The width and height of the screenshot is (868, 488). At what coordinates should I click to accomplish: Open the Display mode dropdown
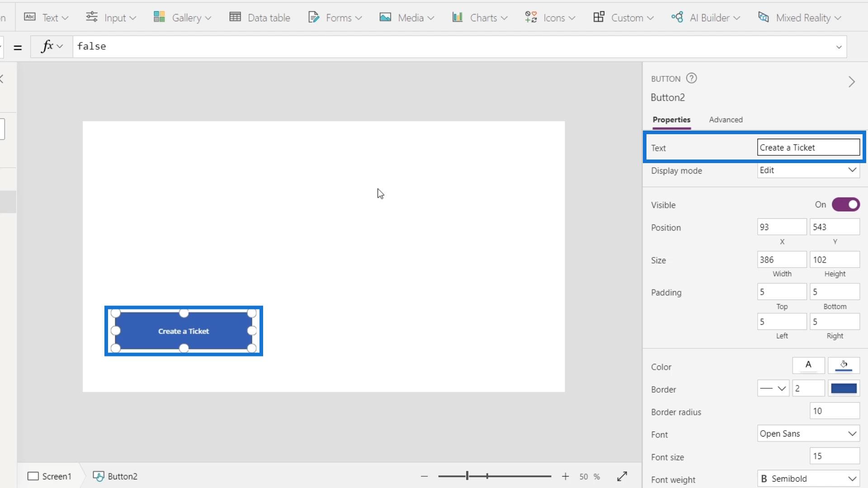(x=808, y=170)
